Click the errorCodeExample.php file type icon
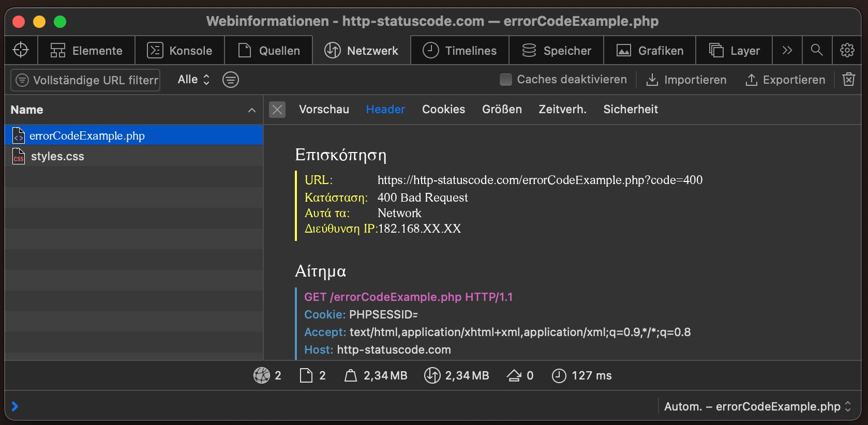Image resolution: width=868 pixels, height=425 pixels. pos(19,135)
